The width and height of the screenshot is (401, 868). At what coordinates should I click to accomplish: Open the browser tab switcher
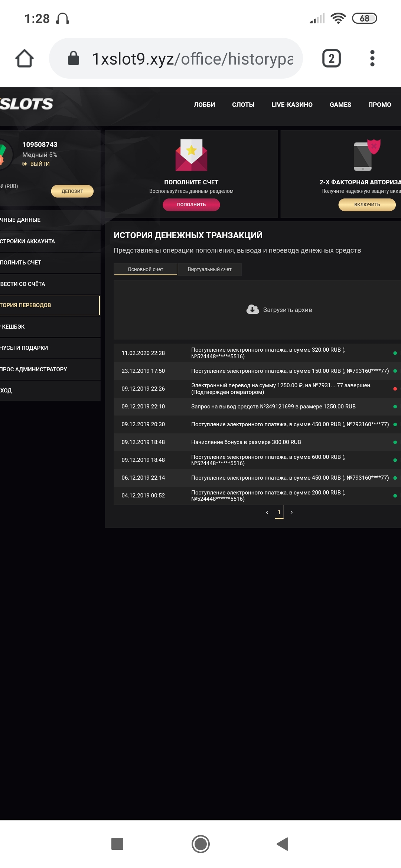(331, 59)
